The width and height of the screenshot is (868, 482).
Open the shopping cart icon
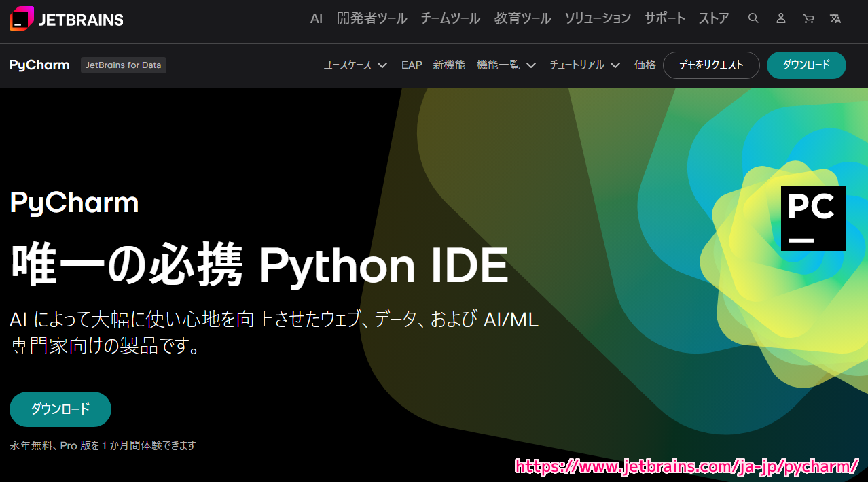808,18
